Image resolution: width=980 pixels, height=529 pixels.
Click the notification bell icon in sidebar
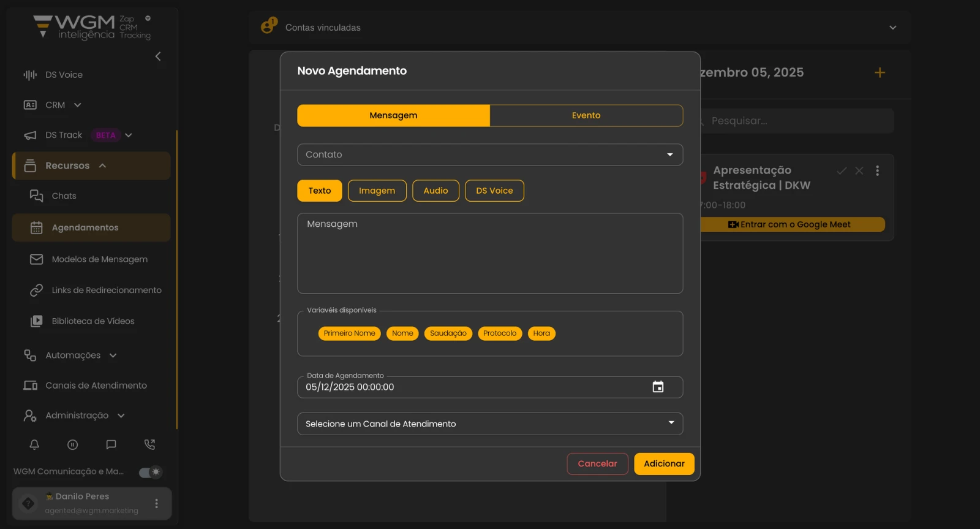(x=34, y=444)
